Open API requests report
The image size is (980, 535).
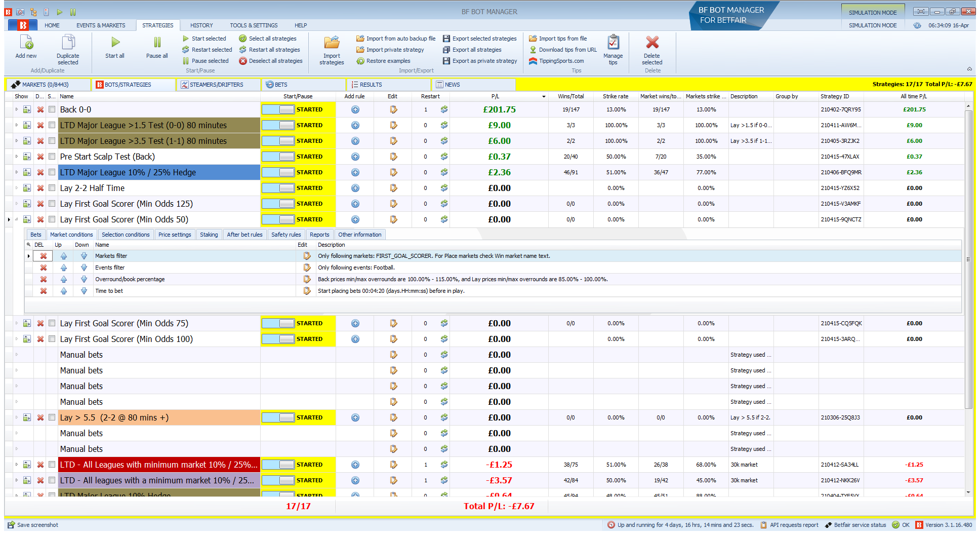tap(789, 525)
